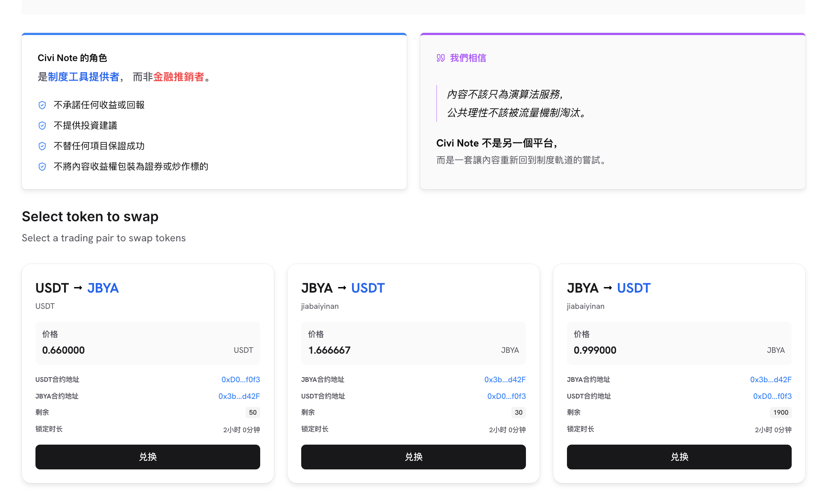Open JBYA contract address 0x3b...d42F in first card
This screenshot has width=828, height=504.
239,396
